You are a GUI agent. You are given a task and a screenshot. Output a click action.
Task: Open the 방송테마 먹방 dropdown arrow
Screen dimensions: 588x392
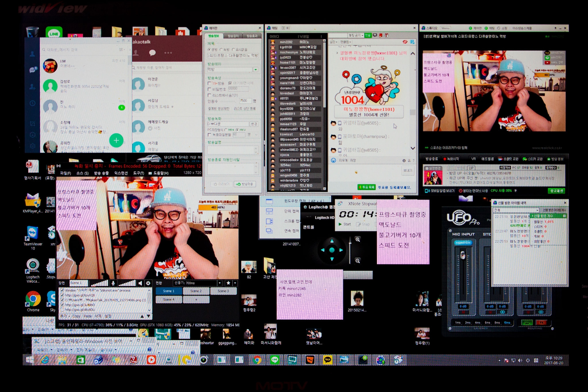(256, 69)
